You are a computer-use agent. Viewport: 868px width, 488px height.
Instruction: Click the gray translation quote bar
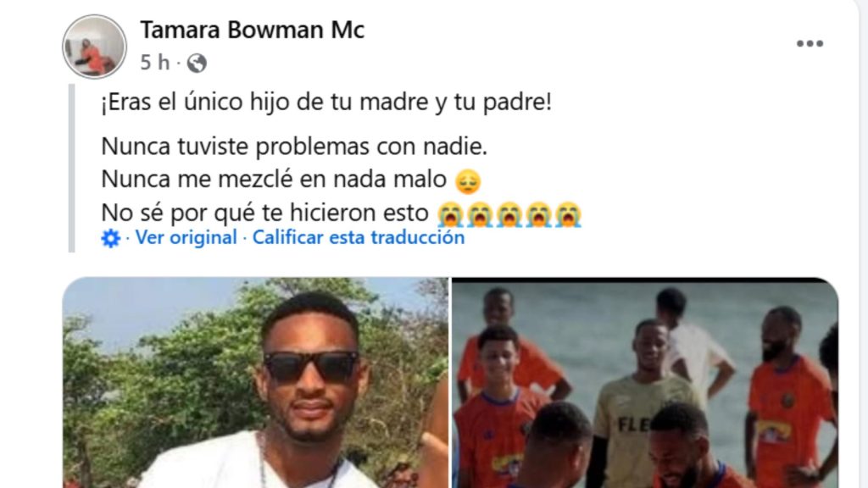71,169
